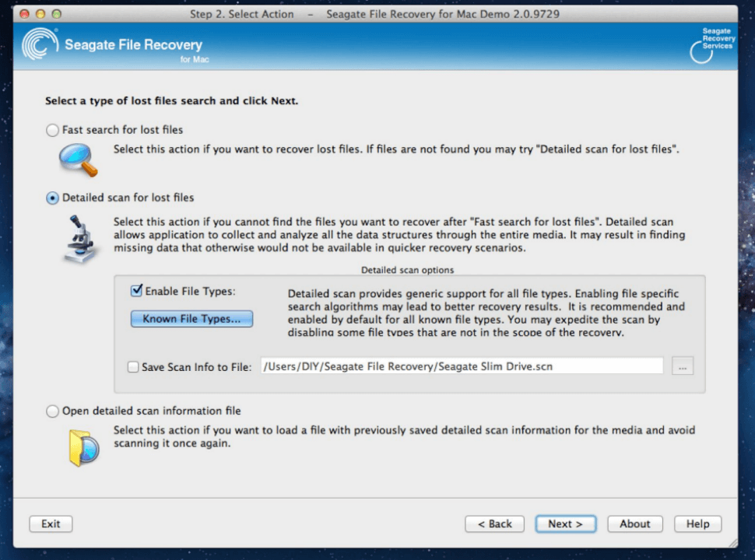The image size is (755, 560).
Task: Click the folder scan information file icon
Action: point(83,447)
